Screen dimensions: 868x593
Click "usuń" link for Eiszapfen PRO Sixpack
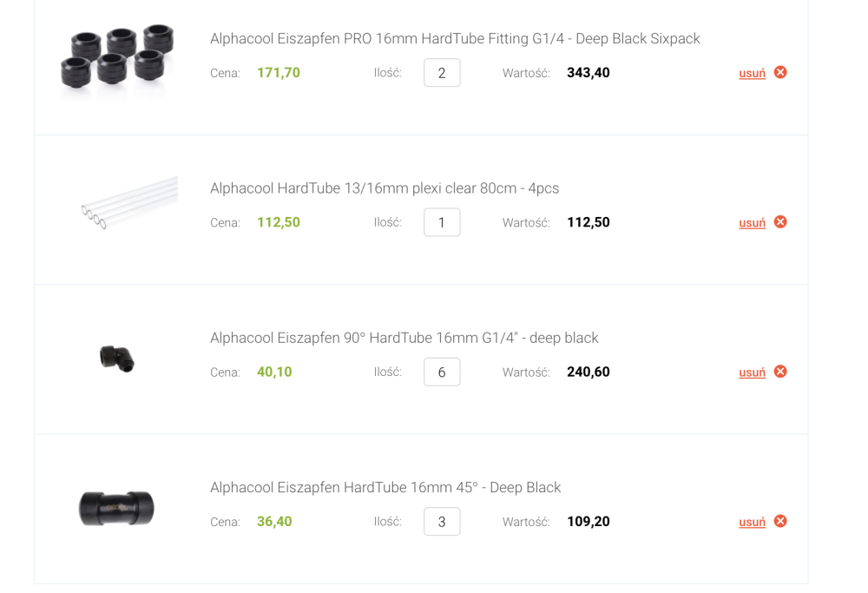(x=752, y=73)
